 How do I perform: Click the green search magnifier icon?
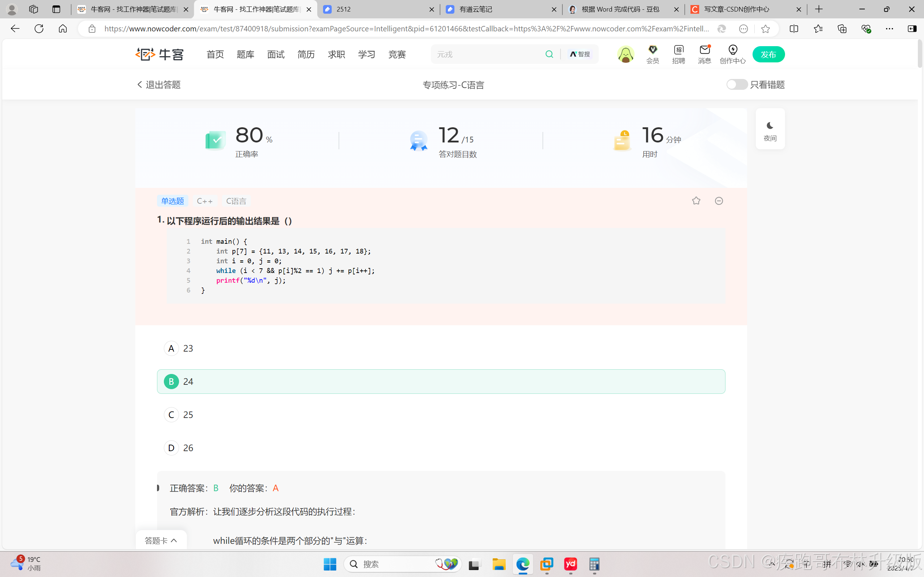pyautogui.click(x=549, y=54)
